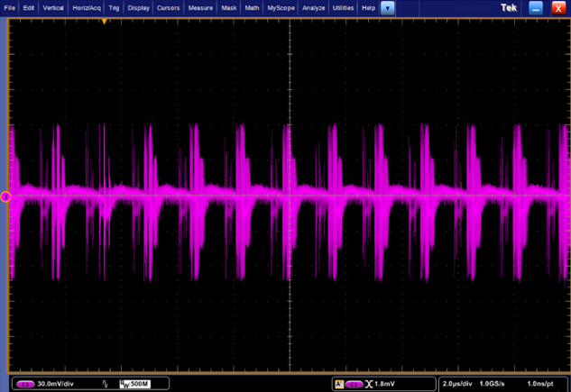
Task: Open the Vertical menu
Action: (54, 7)
